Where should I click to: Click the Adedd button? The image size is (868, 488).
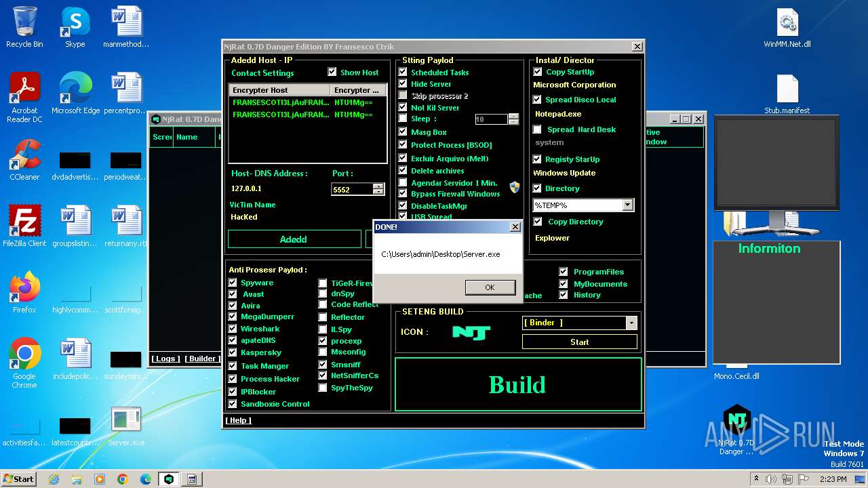click(x=294, y=239)
